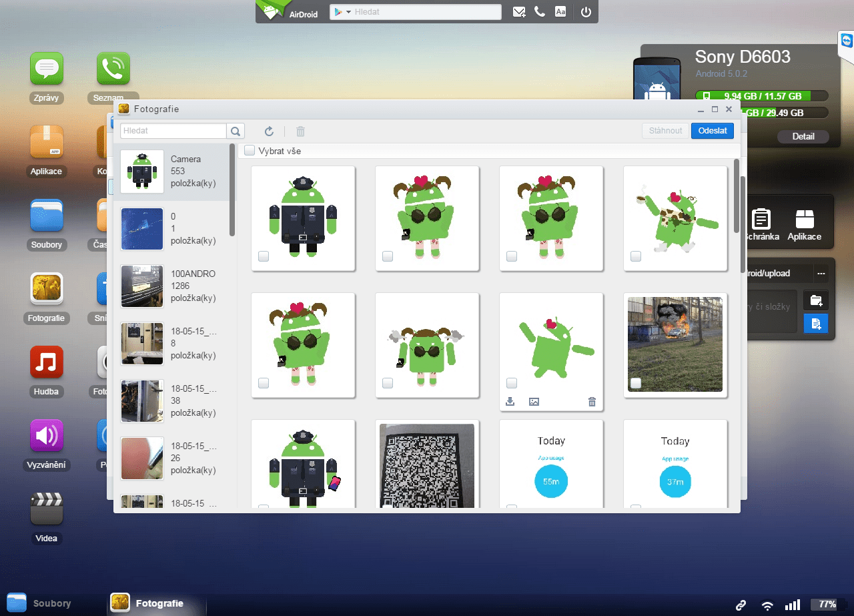The height and width of the screenshot is (616, 854).
Task: Click the refresh icon in Fotografie toolbar
Action: tap(270, 131)
